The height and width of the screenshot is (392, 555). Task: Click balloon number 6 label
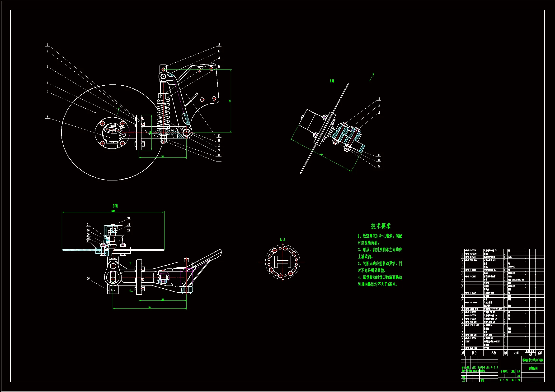(x=48, y=117)
